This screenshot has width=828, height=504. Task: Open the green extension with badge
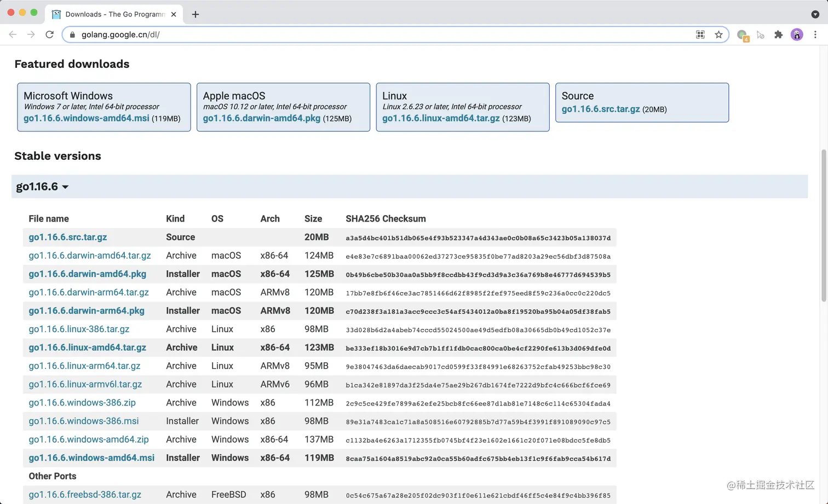[743, 35]
